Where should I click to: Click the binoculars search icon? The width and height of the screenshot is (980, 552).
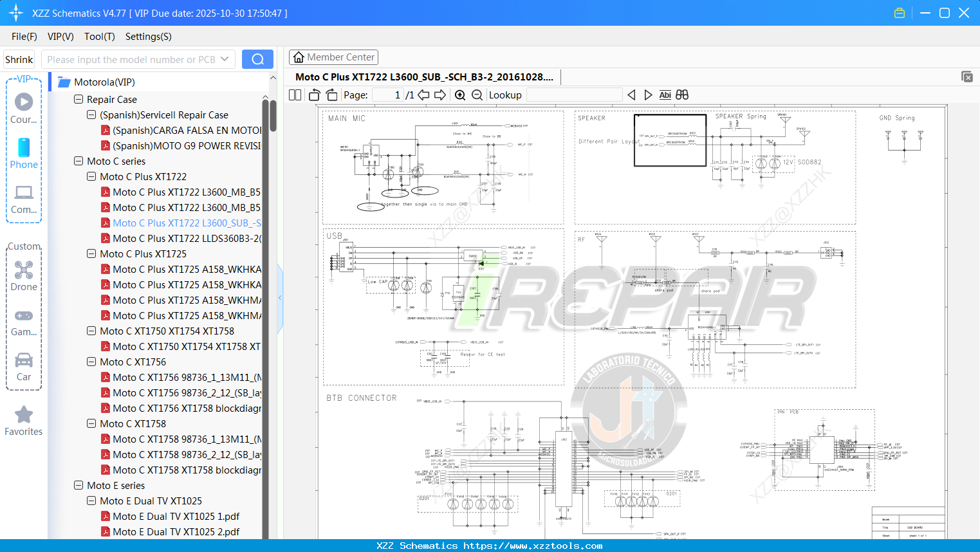[682, 95]
